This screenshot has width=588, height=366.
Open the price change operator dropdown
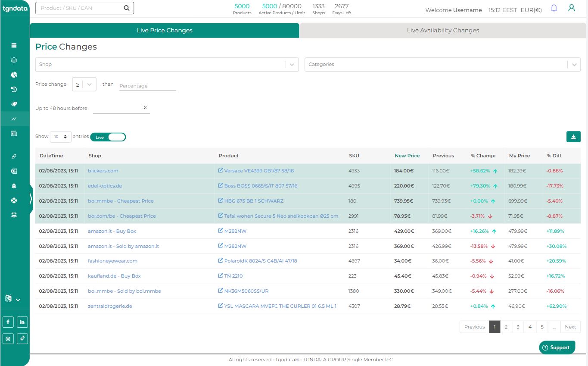pyautogui.click(x=84, y=84)
